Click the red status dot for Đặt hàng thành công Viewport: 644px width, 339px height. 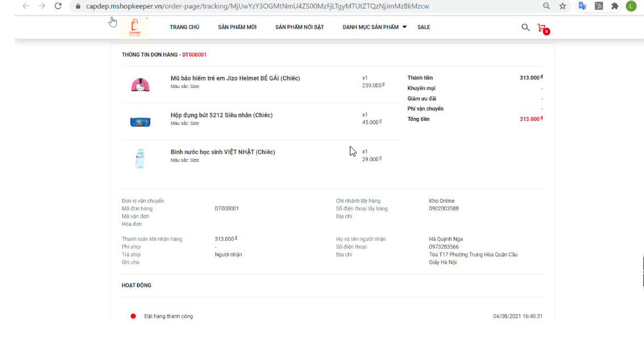click(133, 316)
